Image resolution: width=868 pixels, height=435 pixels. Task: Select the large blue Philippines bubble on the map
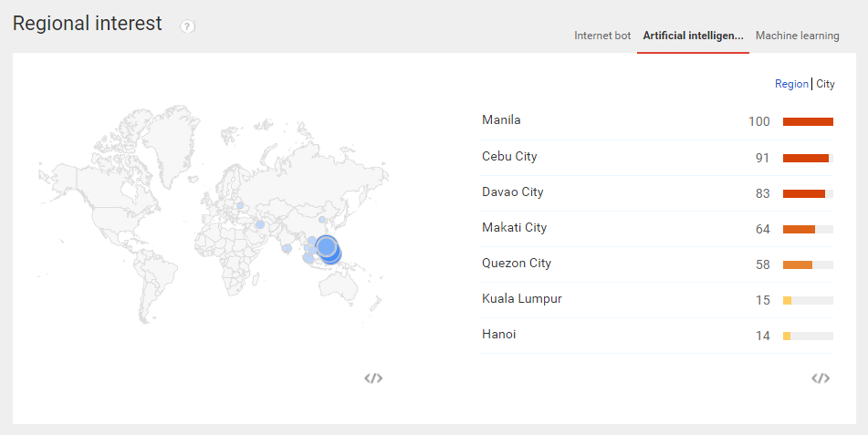click(327, 247)
